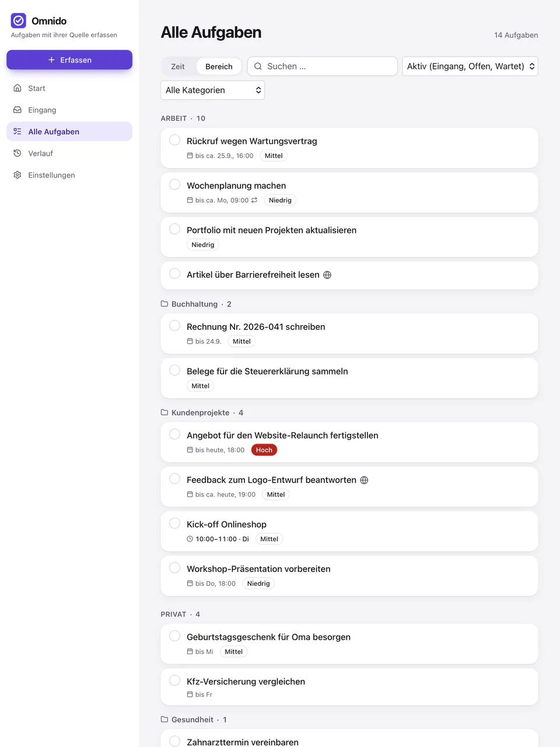Click calendar icon on Rechnung Nr. 2026-041
Image resolution: width=560 pixels, height=747 pixels.
point(190,341)
